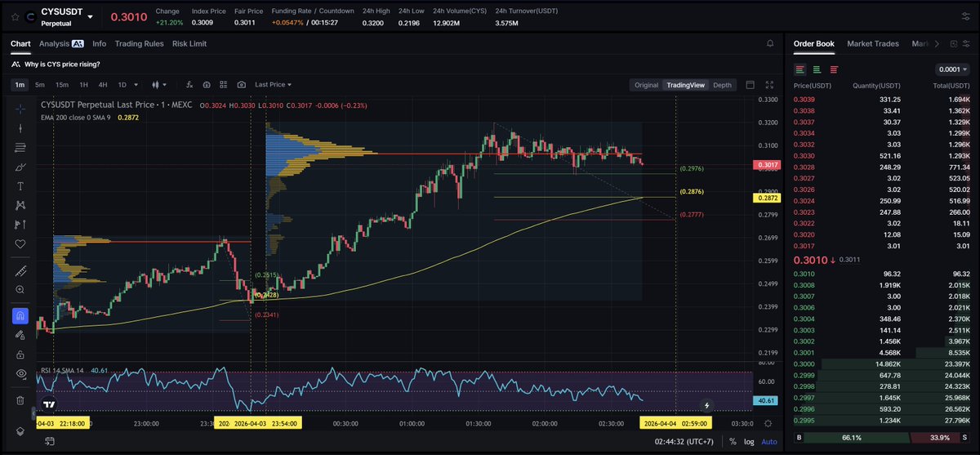The height and width of the screenshot is (455, 980).
Task: Switch to the Market Trades tab
Action: [873, 43]
